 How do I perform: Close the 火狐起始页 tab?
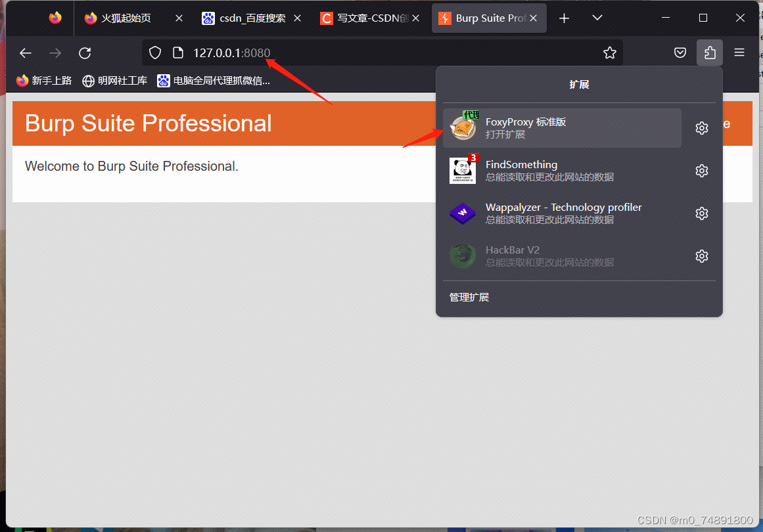coord(179,18)
